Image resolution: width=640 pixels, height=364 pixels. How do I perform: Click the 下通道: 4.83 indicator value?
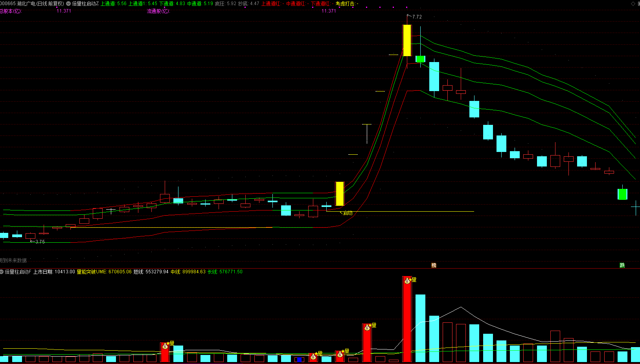pos(172,4)
